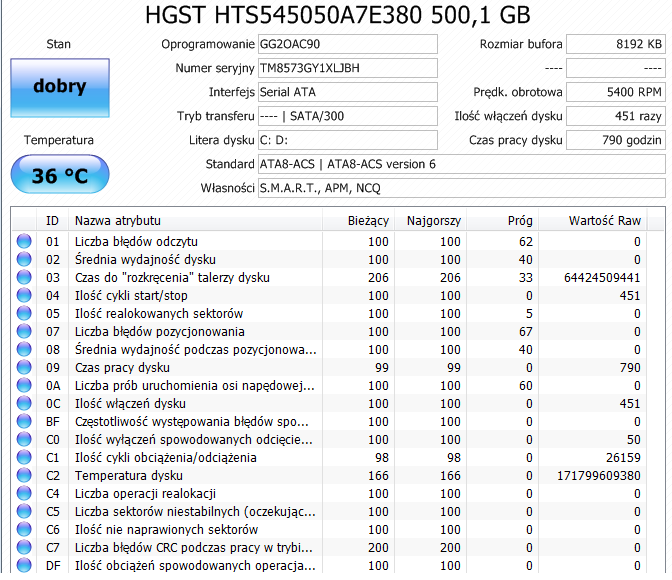Click the Oprogramowanie firmware field GG2OAC90

[348, 44]
